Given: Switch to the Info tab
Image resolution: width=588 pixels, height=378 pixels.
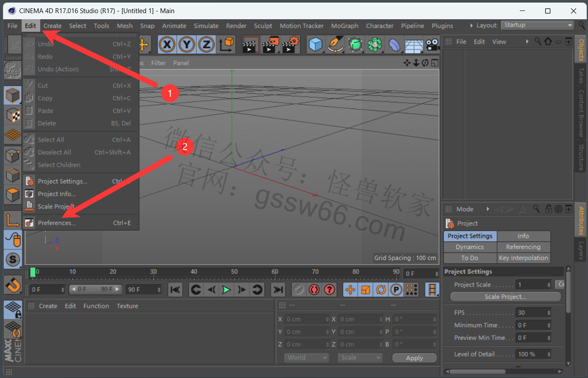Looking at the screenshot, I should pyautogui.click(x=523, y=236).
